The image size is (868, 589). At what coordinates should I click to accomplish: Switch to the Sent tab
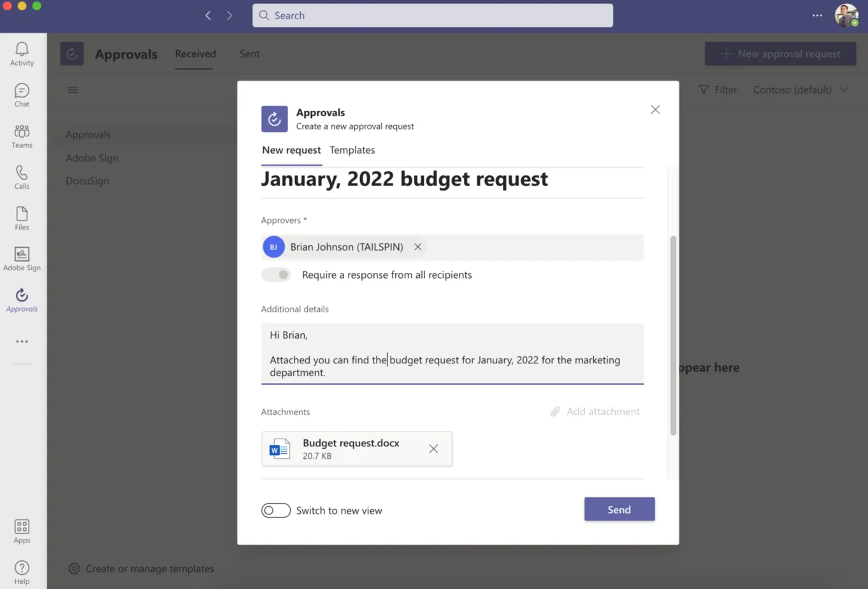(249, 54)
